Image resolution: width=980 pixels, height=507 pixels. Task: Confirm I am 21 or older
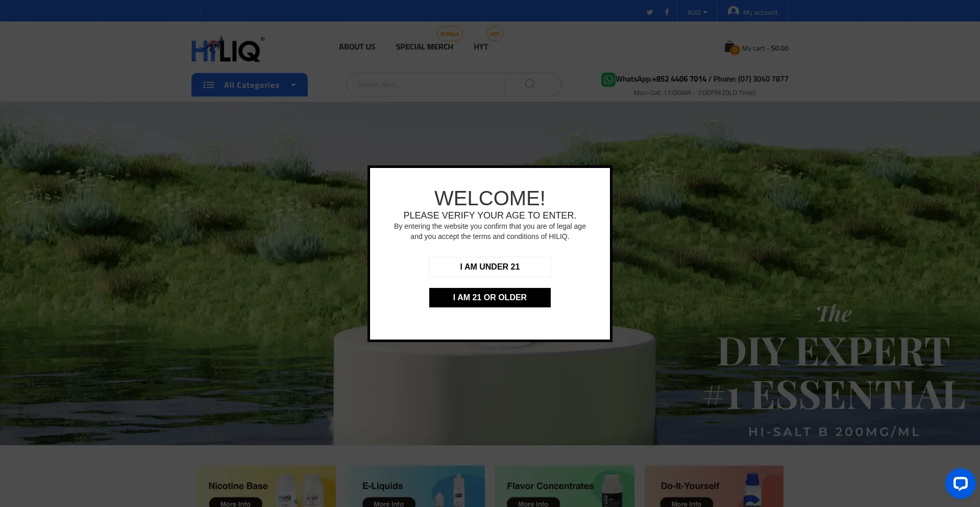489,298
